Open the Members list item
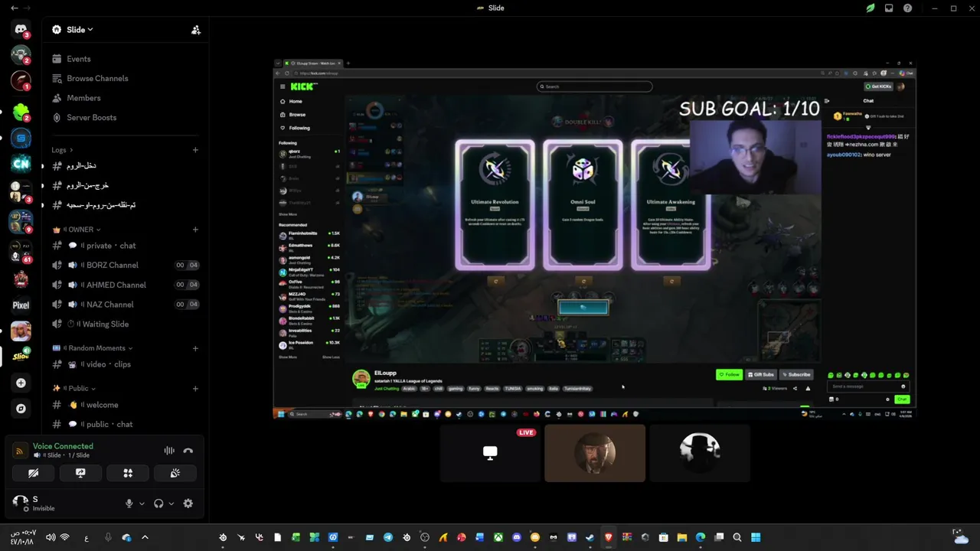Image resolution: width=980 pixels, height=551 pixels. 125,98
